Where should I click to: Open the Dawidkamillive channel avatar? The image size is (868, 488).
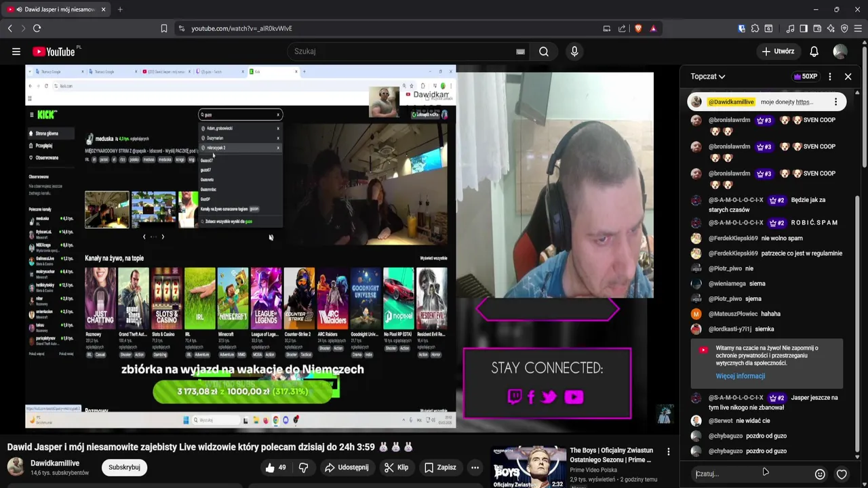(x=16, y=467)
